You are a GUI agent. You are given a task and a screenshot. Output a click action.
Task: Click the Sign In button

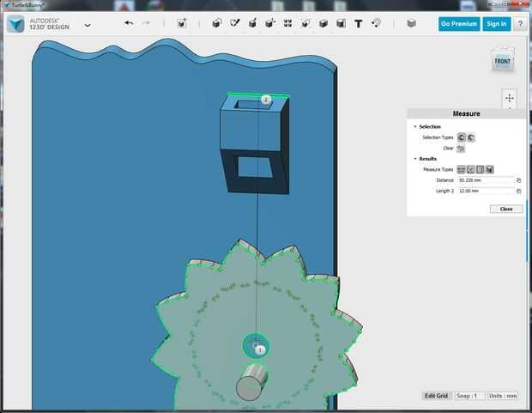(x=496, y=24)
